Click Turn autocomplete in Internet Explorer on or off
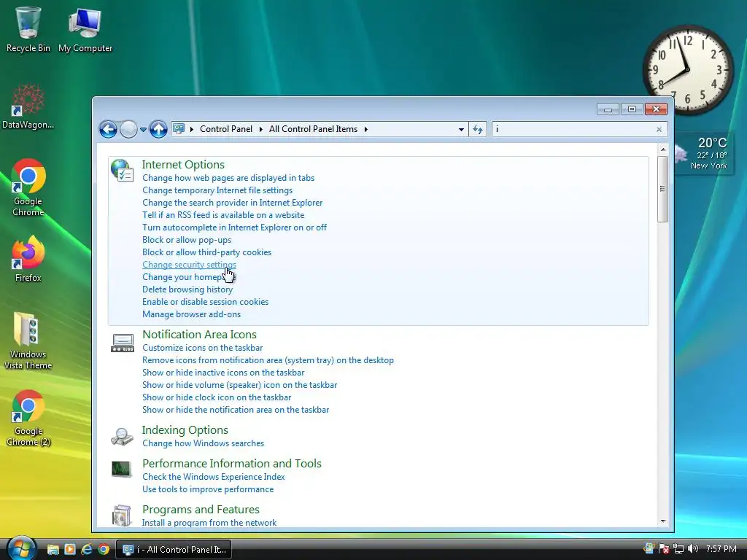This screenshot has width=747, height=560. [234, 227]
